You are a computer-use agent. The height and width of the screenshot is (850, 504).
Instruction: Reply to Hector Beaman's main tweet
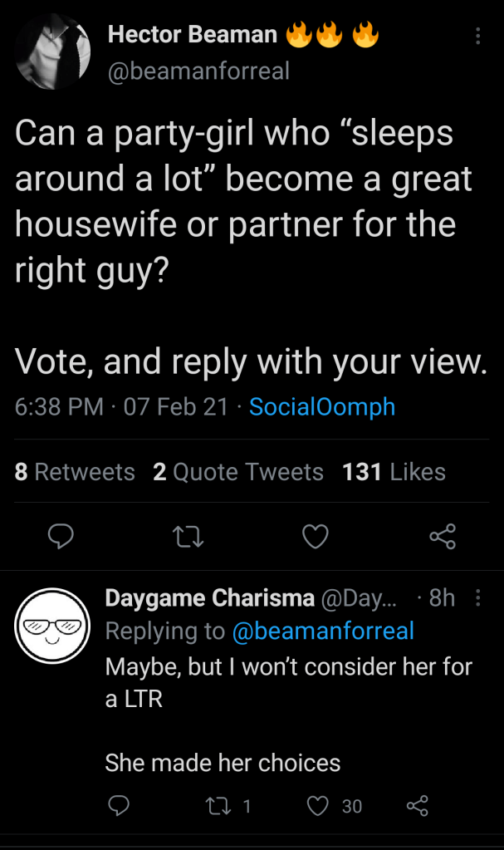[60, 538]
